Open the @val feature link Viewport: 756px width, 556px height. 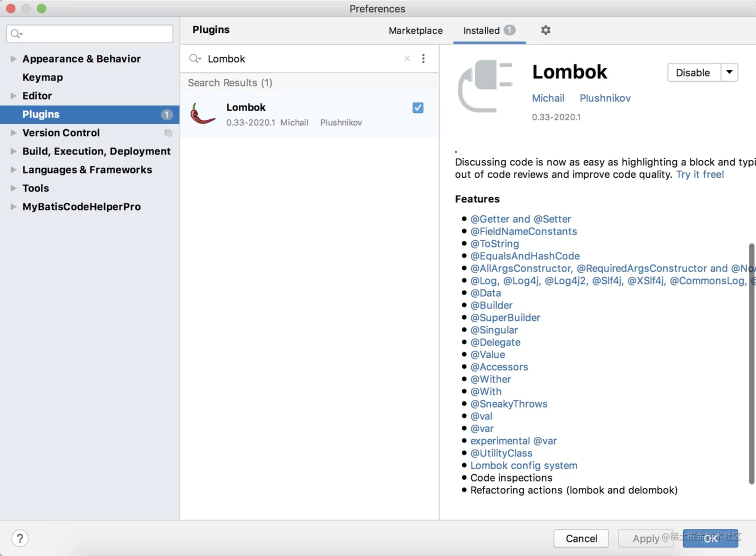coord(481,416)
